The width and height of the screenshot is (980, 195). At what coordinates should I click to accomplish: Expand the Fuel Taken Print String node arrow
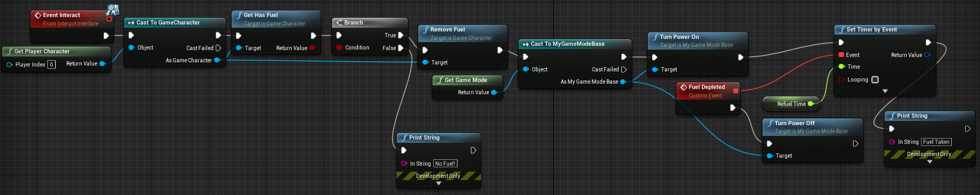(x=930, y=162)
